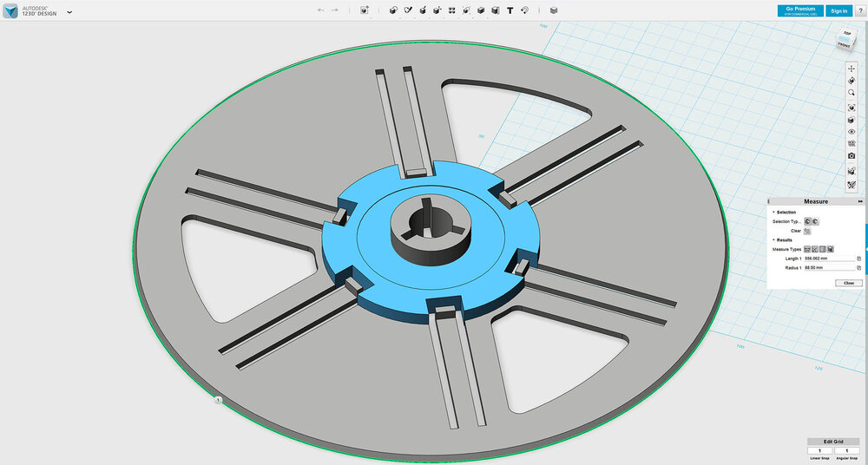Screen dimensions: 868x465
Task: Toggle visibility with the eye icon
Action: (852, 131)
